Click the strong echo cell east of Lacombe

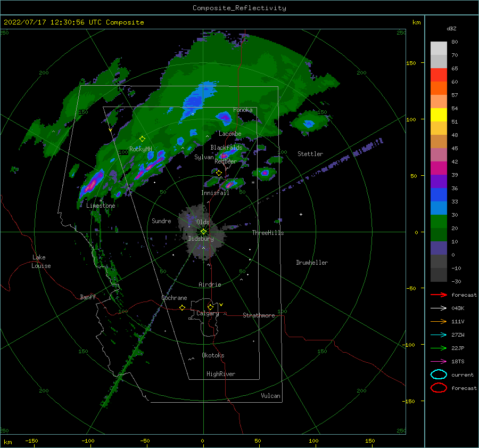(309, 124)
